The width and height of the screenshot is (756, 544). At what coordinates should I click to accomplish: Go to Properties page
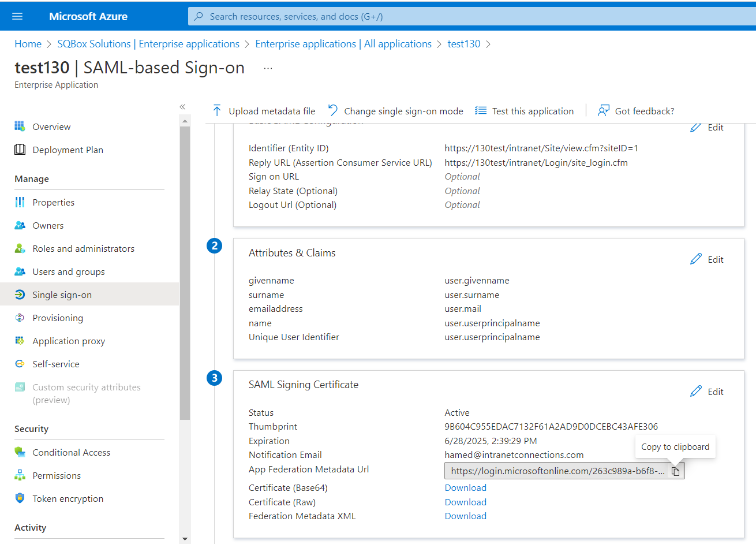53,202
